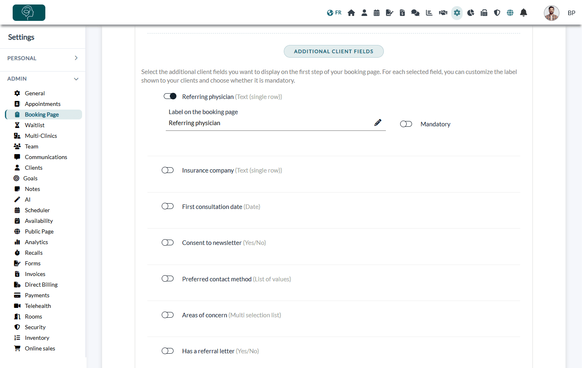
Task: Turn on the Has a referral letter field
Action: click(x=167, y=351)
